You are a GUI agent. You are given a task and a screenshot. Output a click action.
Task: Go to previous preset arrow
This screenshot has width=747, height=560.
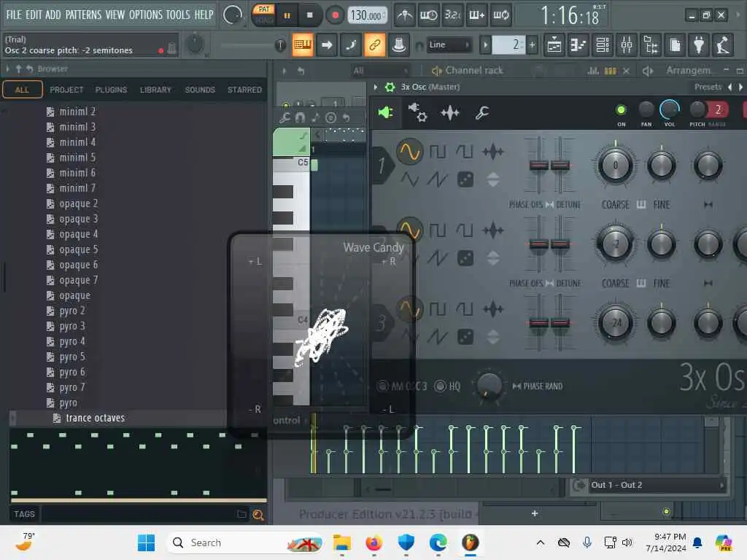729,87
